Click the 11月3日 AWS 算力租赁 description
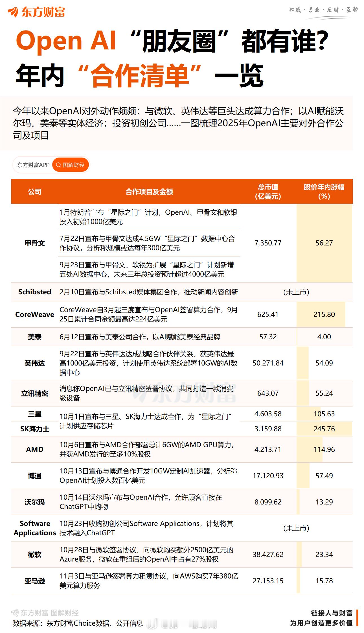This screenshot has height=633, width=364. coord(149,581)
